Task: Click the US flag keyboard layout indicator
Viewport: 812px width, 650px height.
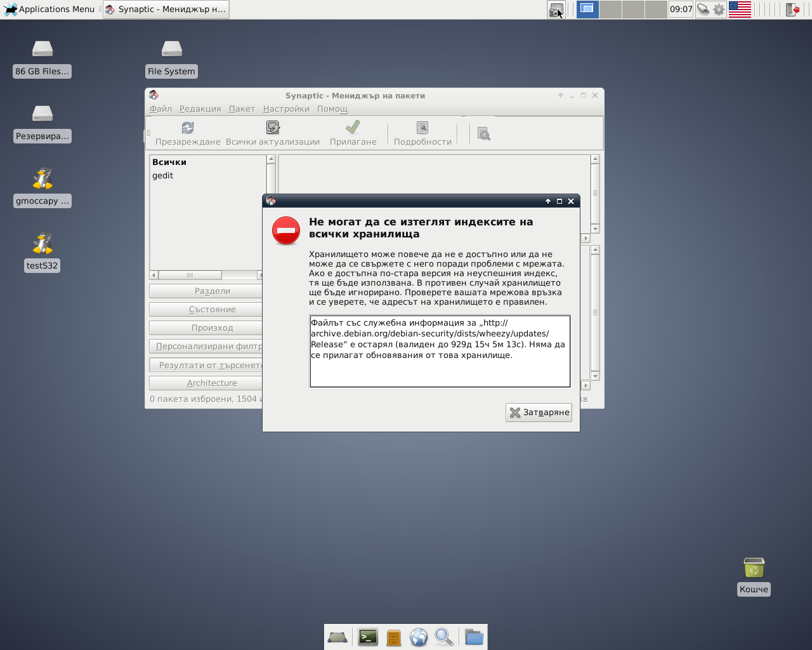Action: coord(740,10)
